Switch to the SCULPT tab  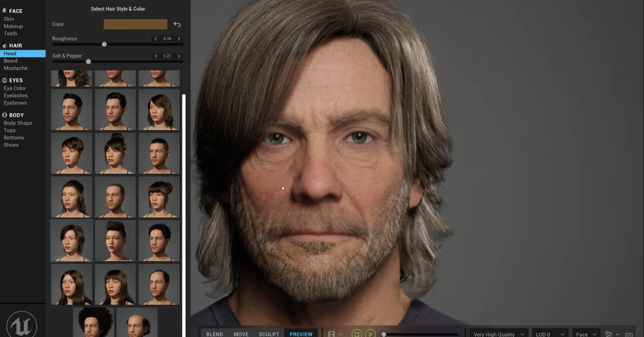[268, 334]
